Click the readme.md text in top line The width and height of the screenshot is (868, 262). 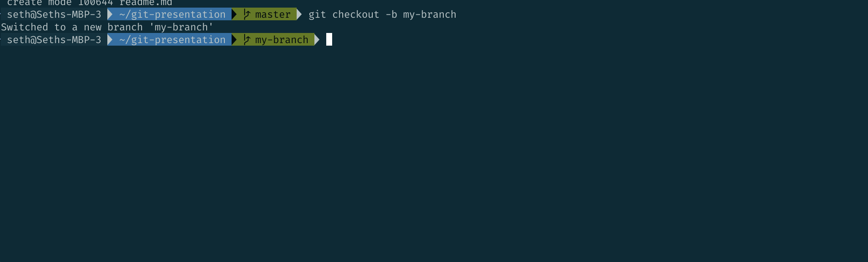(146, 3)
